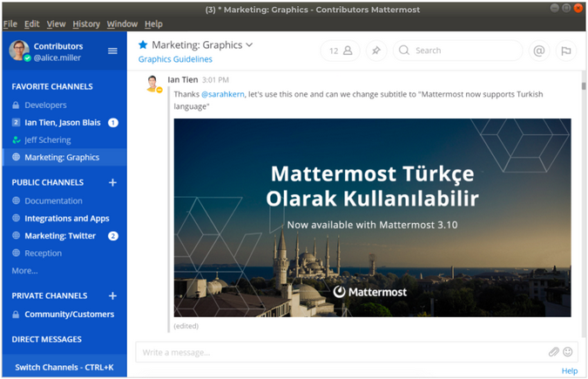
Task: Open the History menu
Action: [x=86, y=24]
